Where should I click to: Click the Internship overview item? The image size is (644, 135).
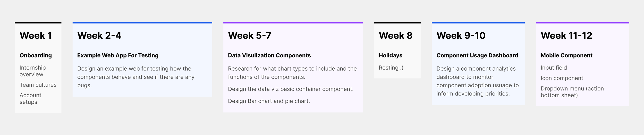pos(33,71)
